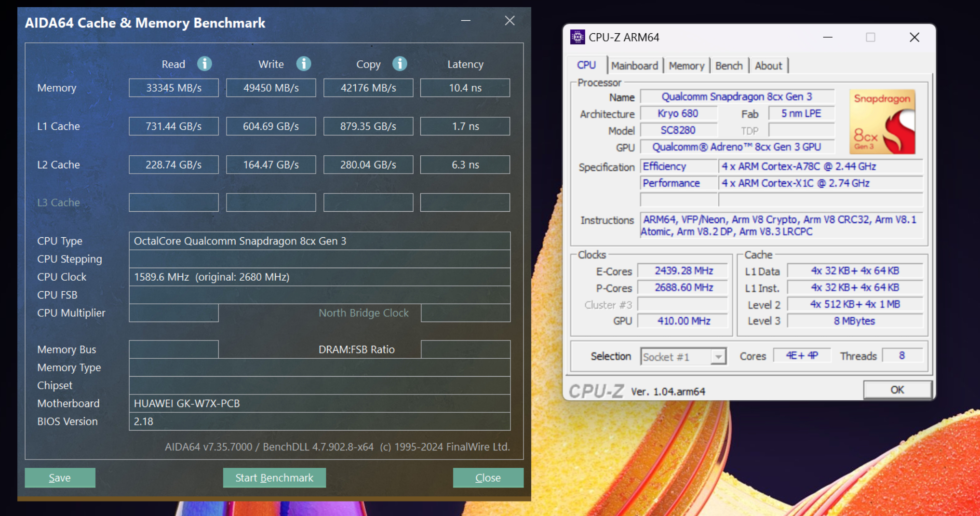Click the CPU-Z app icon in title bar
This screenshot has height=516, width=980.
tap(577, 37)
